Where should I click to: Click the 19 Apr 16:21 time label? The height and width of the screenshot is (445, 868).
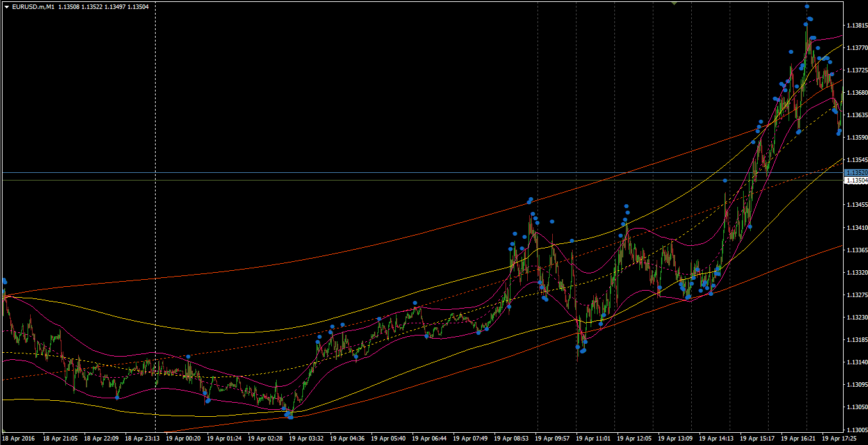799,439
